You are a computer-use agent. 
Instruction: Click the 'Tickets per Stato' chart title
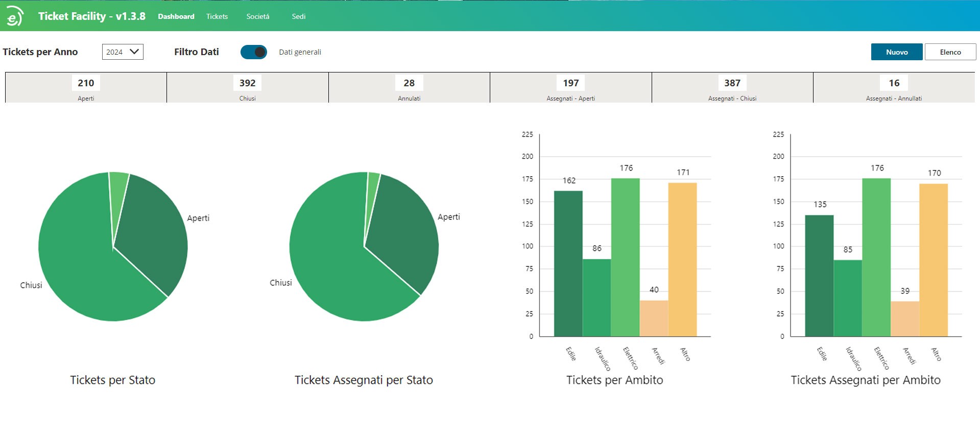112,380
